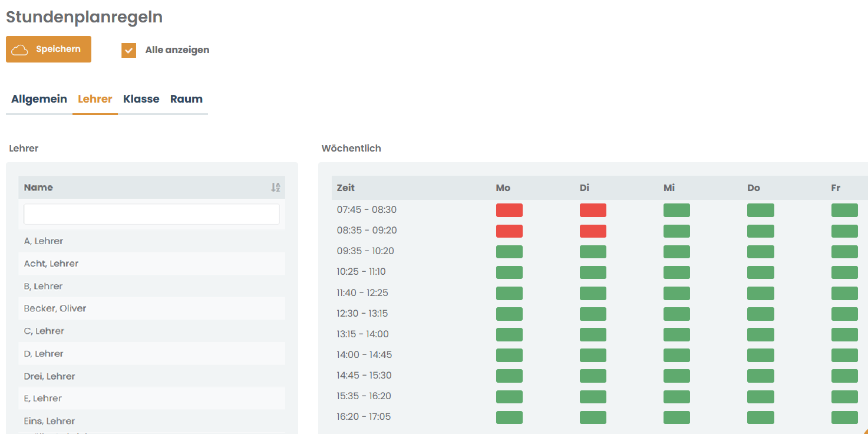Click the cloud icon on Speichern button

click(x=20, y=50)
